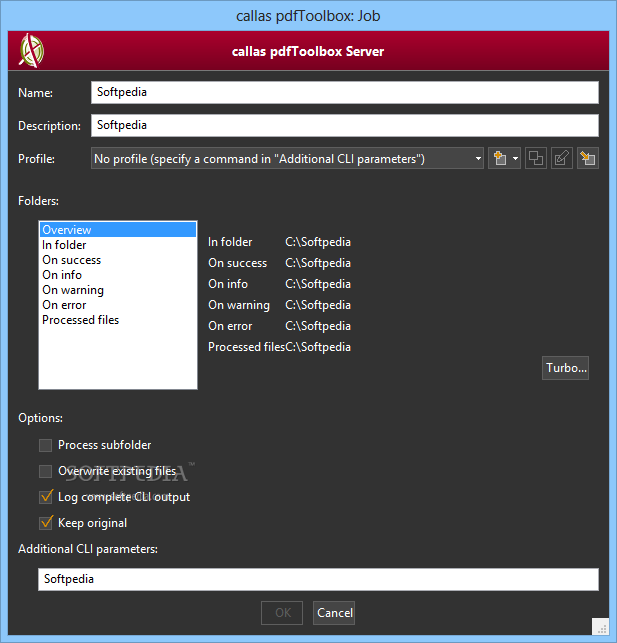Screen dimensions: 617x643
Task: Uncheck Log complete CLI output
Action: click(46, 497)
